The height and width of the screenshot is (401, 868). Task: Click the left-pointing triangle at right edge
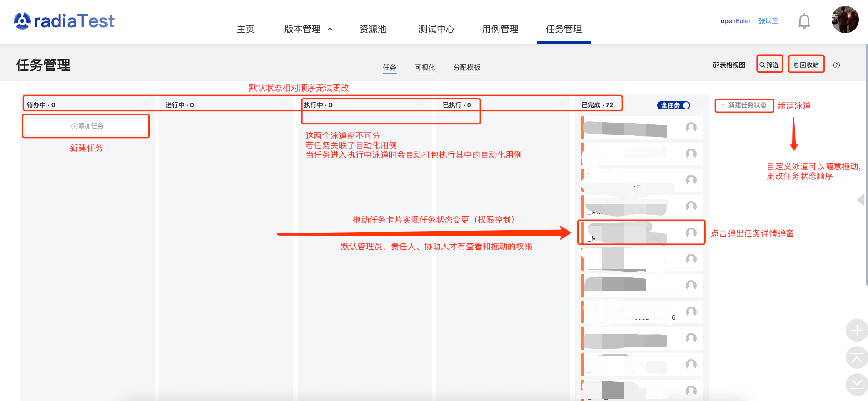pyautogui.click(x=860, y=200)
